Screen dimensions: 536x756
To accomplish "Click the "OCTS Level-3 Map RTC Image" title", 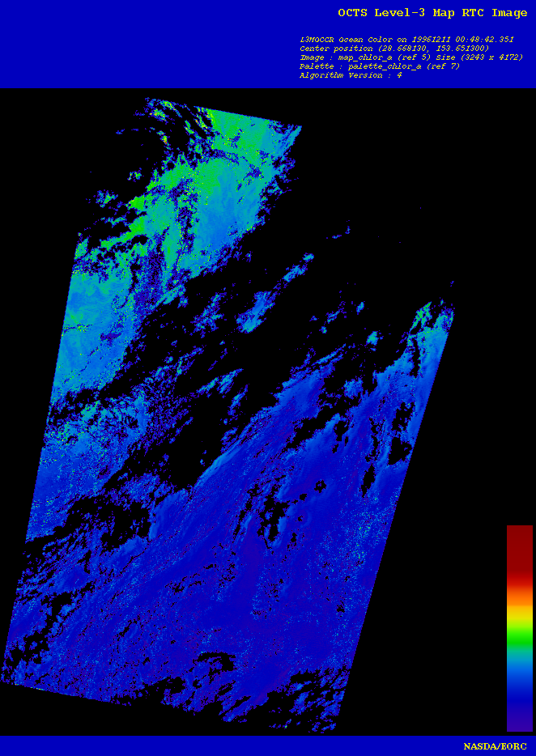I will tap(432, 13).
